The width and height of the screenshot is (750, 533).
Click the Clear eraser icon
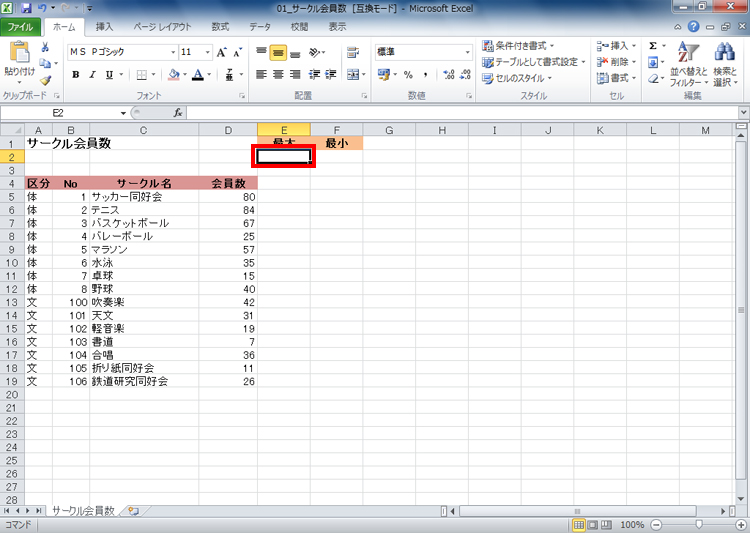click(x=653, y=78)
